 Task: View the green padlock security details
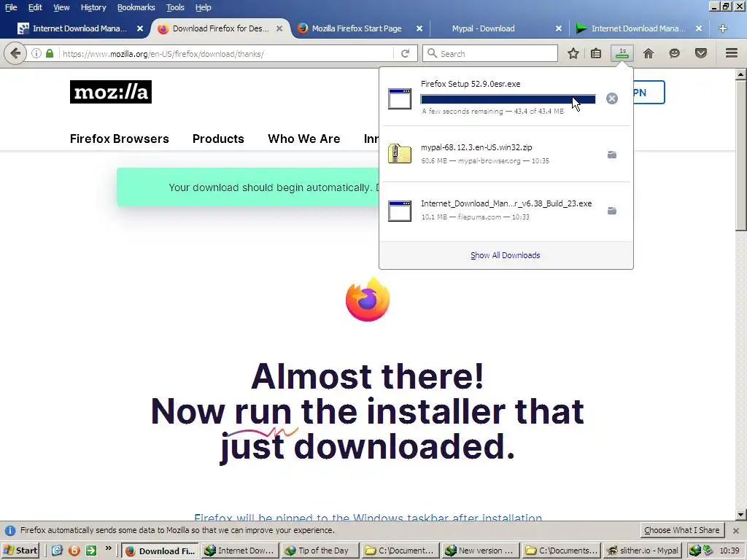[50, 53]
